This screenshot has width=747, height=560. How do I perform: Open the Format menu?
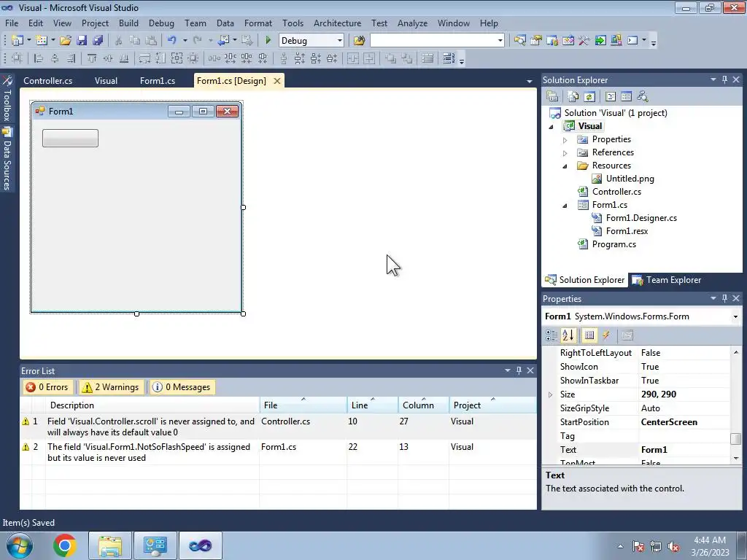pos(258,23)
